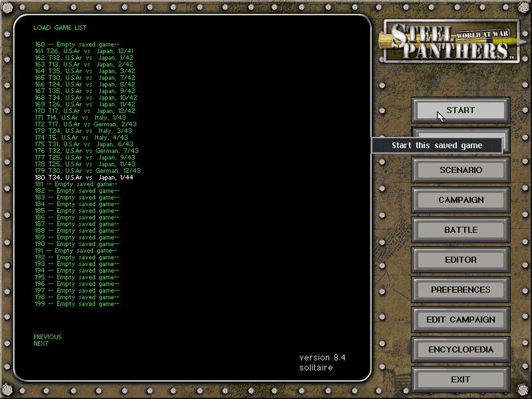Select save 170 T17 vs Japan 12/42
Image resolution: width=532 pixels, height=399 pixels.
[85, 111]
